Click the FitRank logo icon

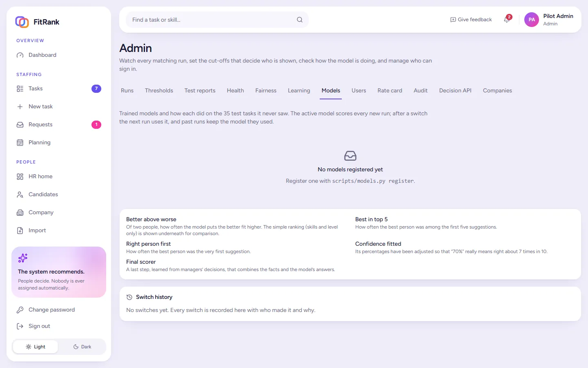click(x=22, y=22)
